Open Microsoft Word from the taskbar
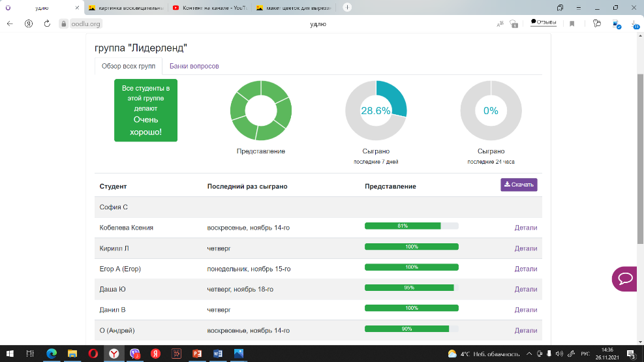644x362 pixels. point(217,354)
